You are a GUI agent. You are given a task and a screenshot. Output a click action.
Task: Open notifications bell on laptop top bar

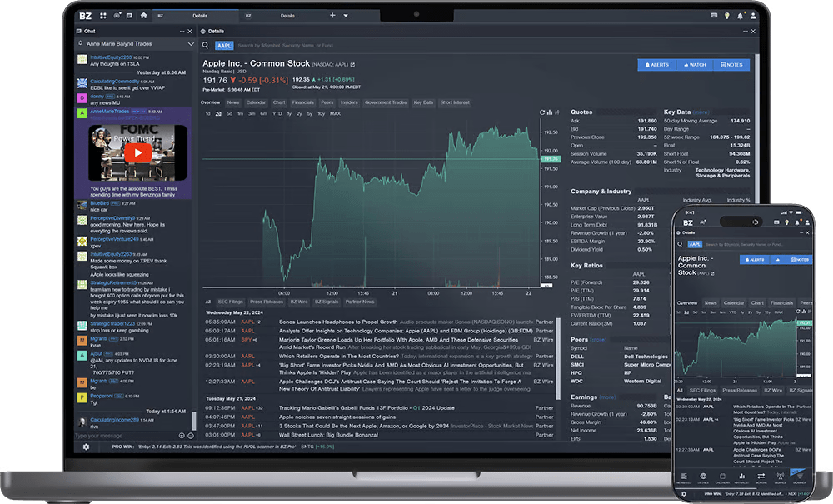coord(740,16)
